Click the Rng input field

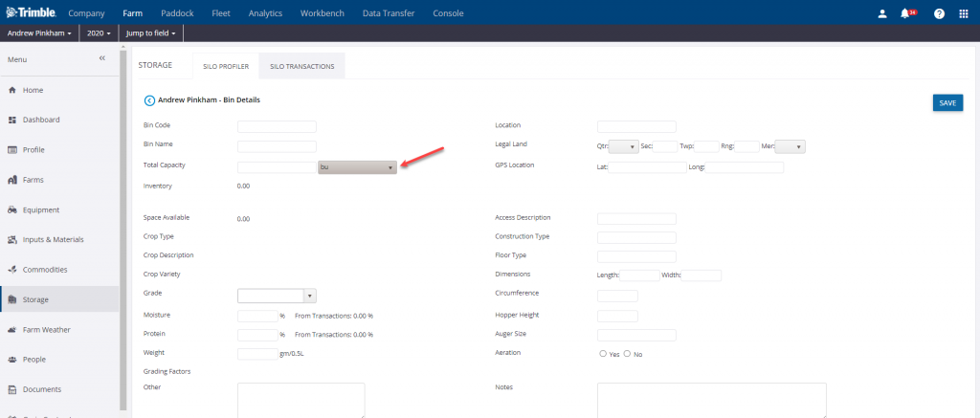click(746, 147)
